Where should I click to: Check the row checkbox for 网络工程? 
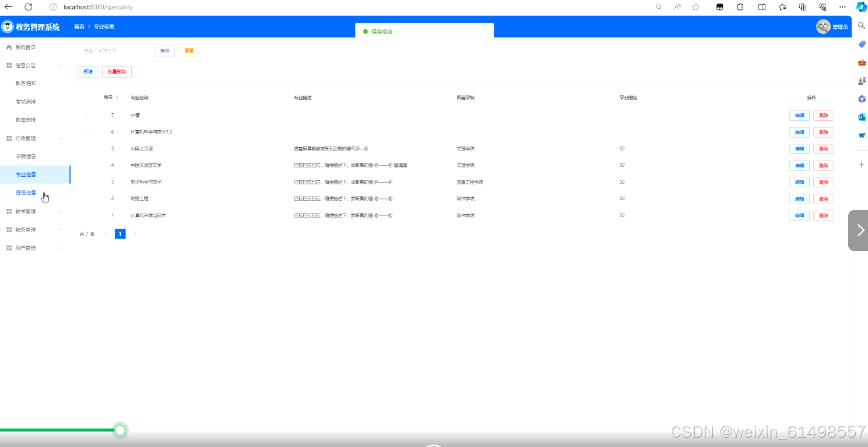point(88,198)
